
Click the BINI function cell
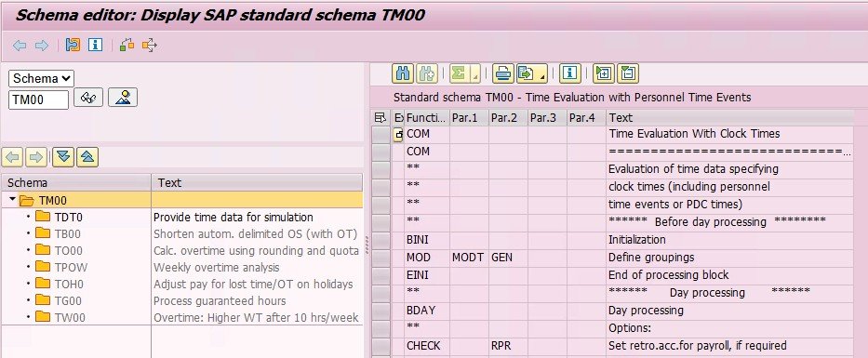tap(427, 240)
